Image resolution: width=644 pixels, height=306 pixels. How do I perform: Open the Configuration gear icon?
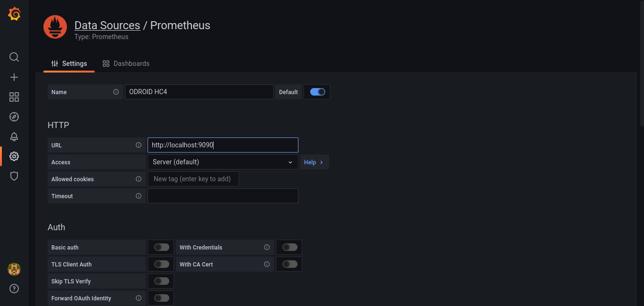coord(14,156)
